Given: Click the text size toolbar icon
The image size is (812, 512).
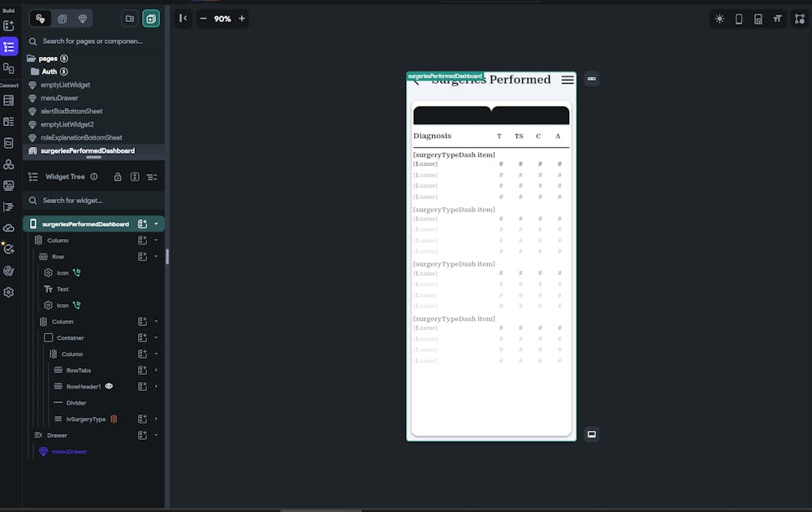Looking at the screenshot, I should (777, 20).
